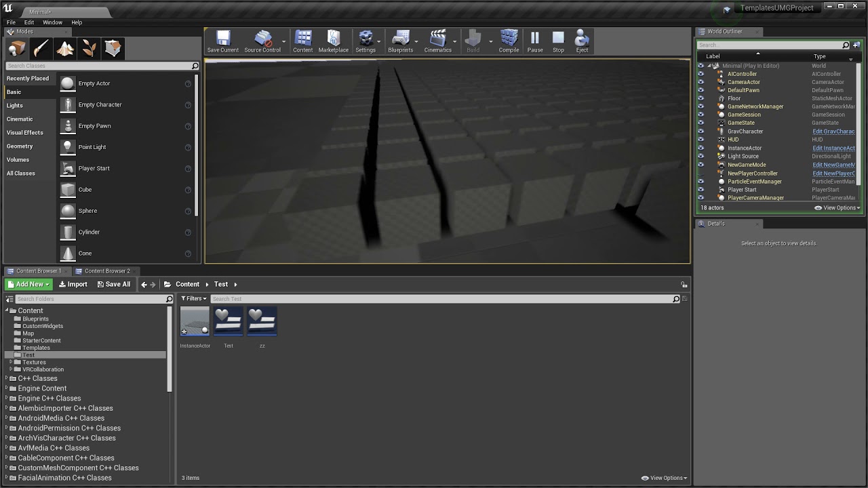Open the Filters dropdown
Viewport: 868px width, 488px height.
(x=194, y=298)
